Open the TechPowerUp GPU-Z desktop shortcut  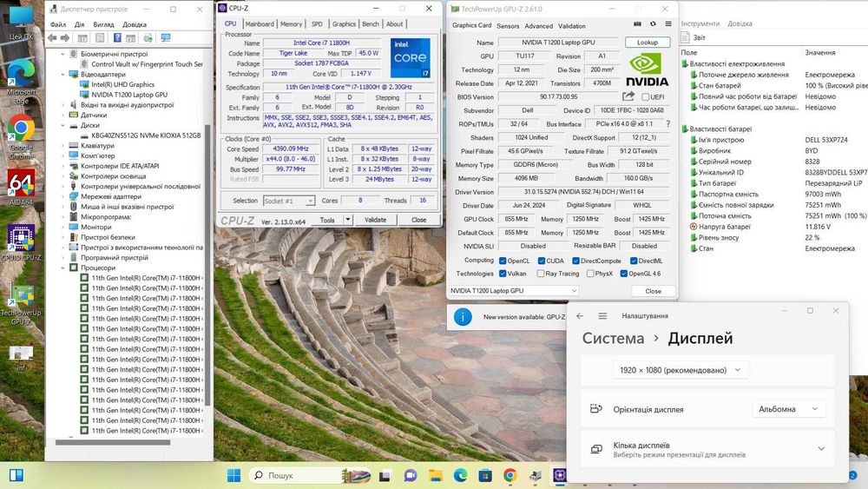click(x=21, y=305)
